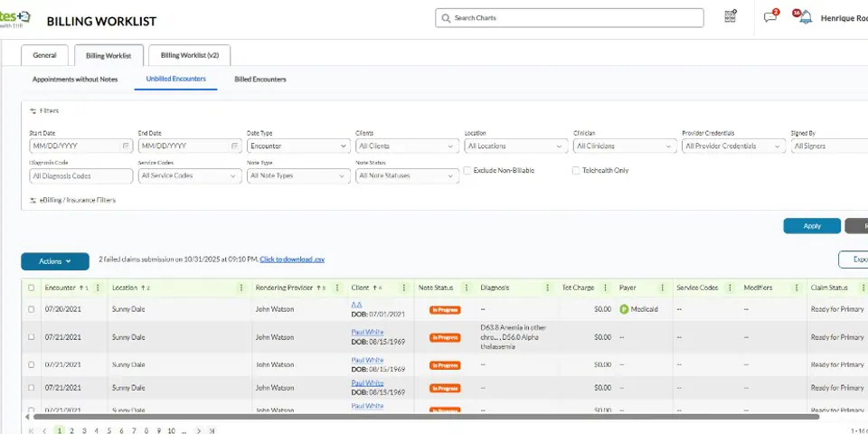Go to the previous page arrow
868x434 pixels.
45,430
